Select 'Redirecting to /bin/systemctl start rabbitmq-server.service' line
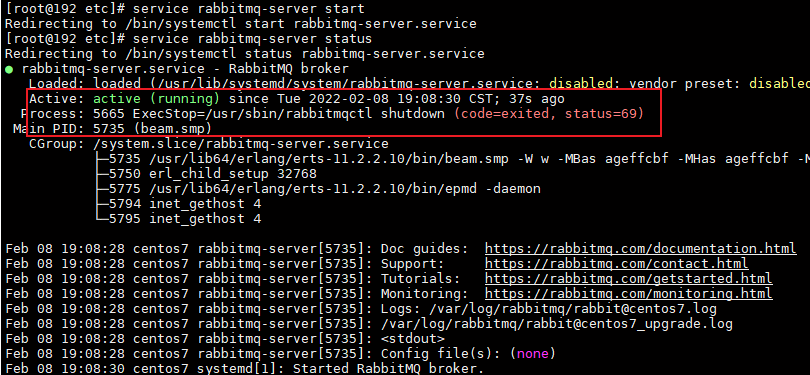Viewport: 810px width, 375px height. point(241,24)
